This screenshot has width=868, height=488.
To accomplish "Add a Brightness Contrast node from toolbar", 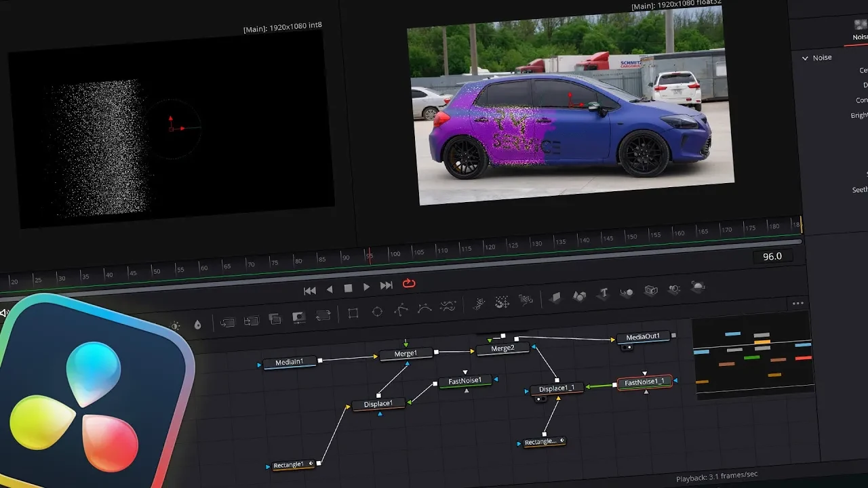I will [175, 325].
